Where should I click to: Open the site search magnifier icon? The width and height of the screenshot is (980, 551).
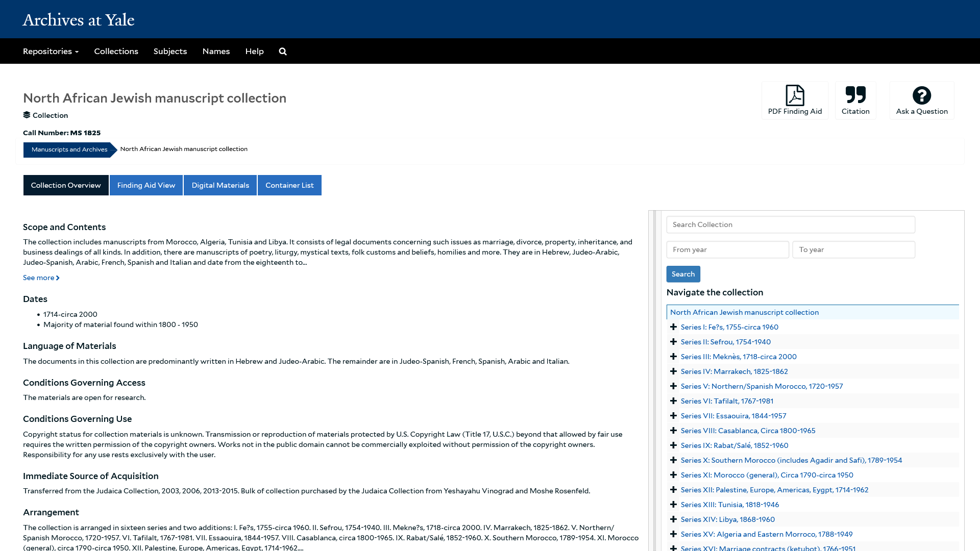(282, 51)
